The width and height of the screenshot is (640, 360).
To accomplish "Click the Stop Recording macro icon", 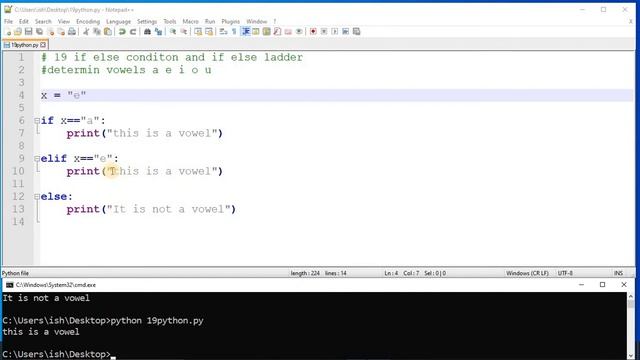I will [324, 32].
